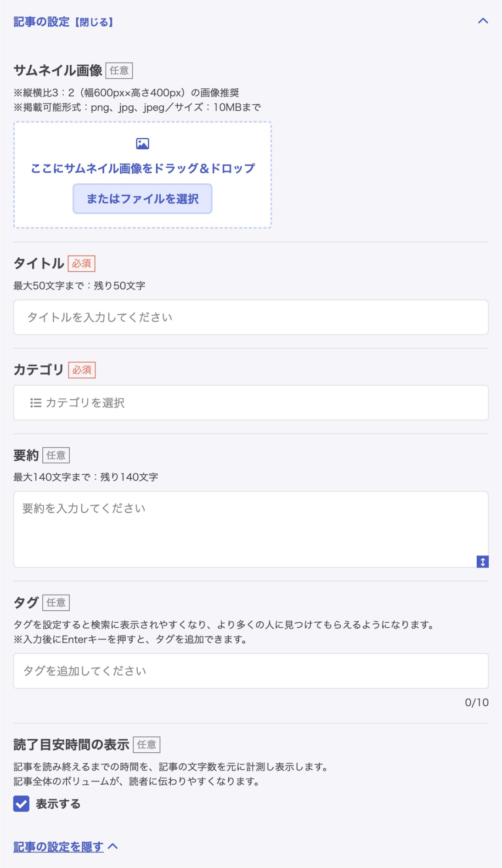The height and width of the screenshot is (868, 502).
Task: Toggle the 表示する reading time checkbox
Action: (x=21, y=804)
